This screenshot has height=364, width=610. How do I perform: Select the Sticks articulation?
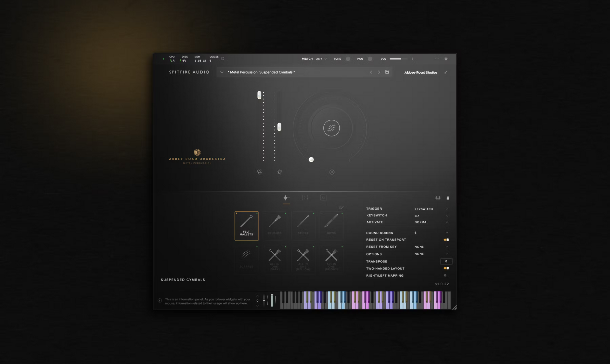(x=303, y=226)
